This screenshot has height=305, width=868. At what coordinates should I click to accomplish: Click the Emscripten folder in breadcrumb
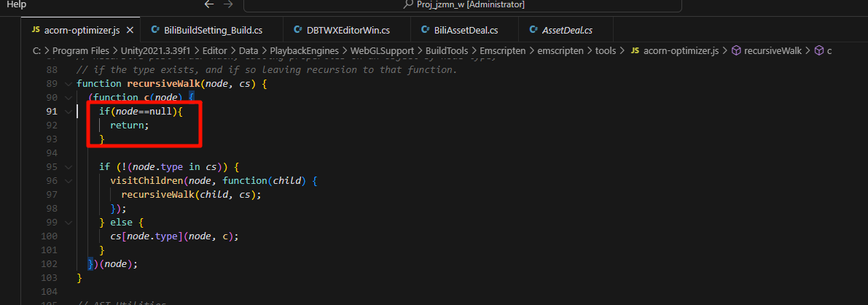pyautogui.click(x=502, y=50)
